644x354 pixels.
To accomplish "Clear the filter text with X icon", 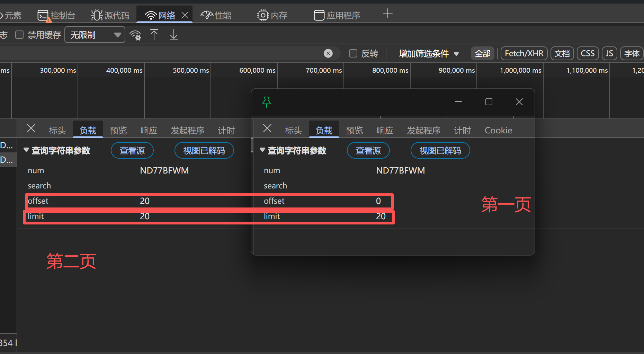I will tap(328, 53).
